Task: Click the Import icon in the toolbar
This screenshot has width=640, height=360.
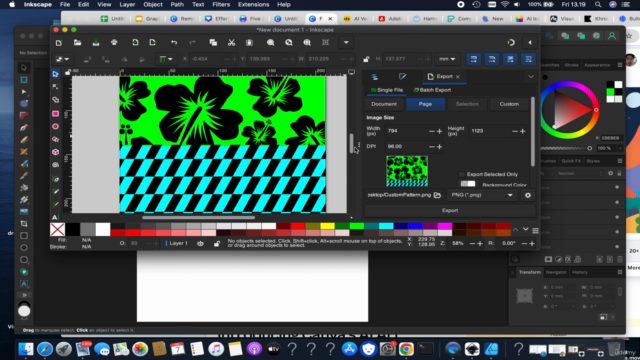Action: click(135, 42)
